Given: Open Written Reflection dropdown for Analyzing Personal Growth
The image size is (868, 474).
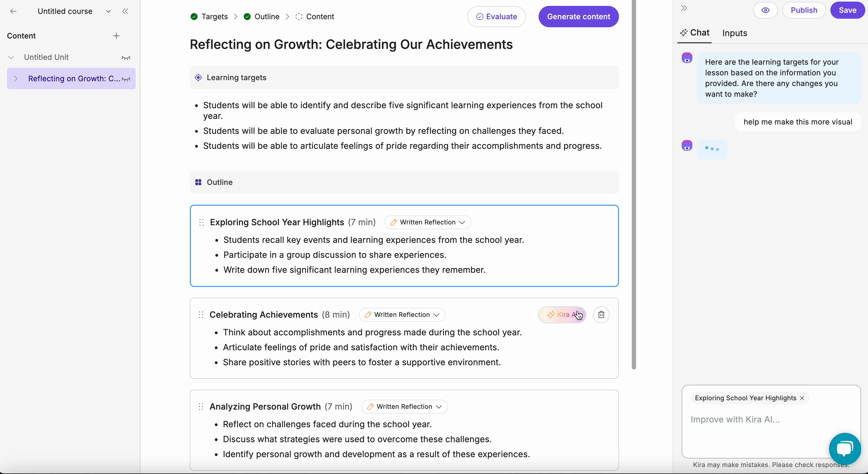Looking at the screenshot, I should [404, 406].
